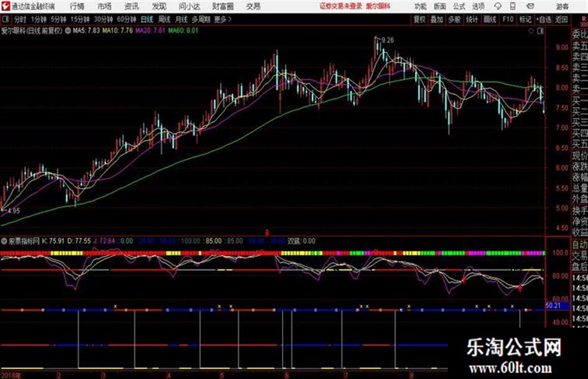Open the 市场 menu
Screen dimensions: 588x379
pos(105,6)
